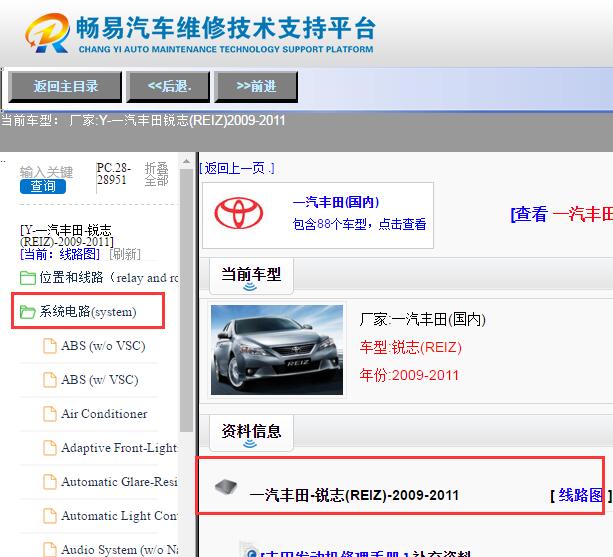The width and height of the screenshot is (613, 557).
Task: Click the PC.28-28951 code text
Action: point(113,174)
